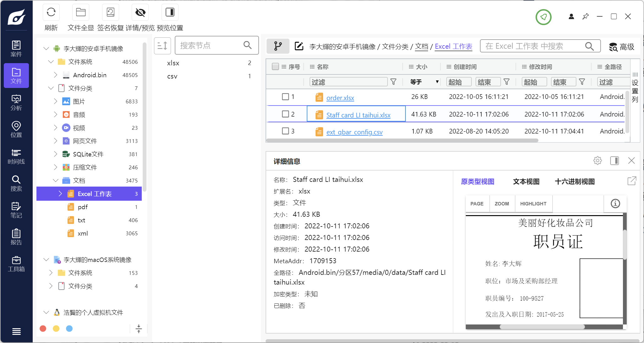Check the checkbox for order.xlsx row
644x343 pixels.
tap(285, 97)
